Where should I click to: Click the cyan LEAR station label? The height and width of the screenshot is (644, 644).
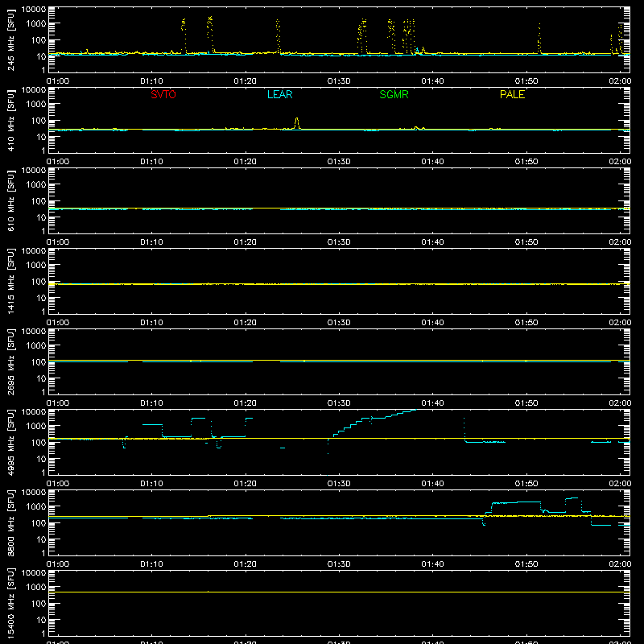(x=279, y=94)
